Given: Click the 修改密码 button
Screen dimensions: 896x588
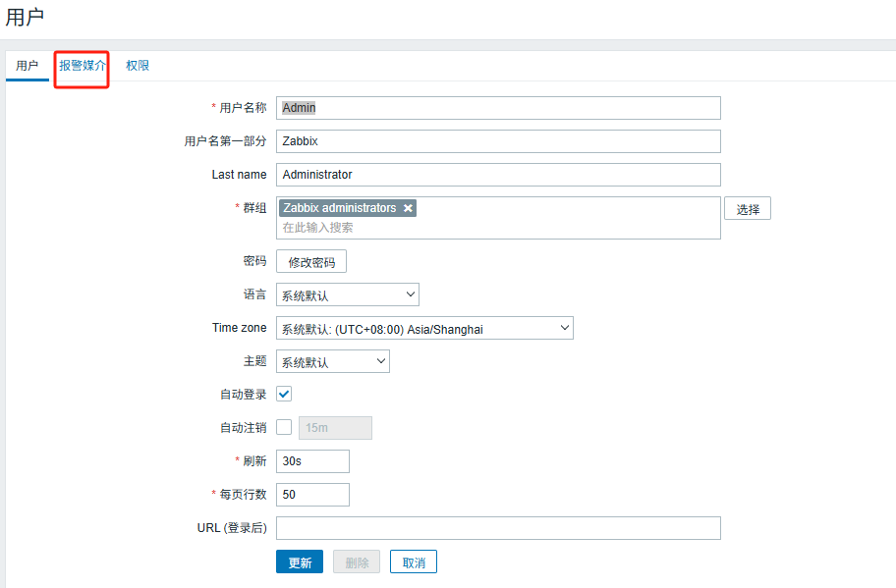Looking at the screenshot, I should [311, 261].
